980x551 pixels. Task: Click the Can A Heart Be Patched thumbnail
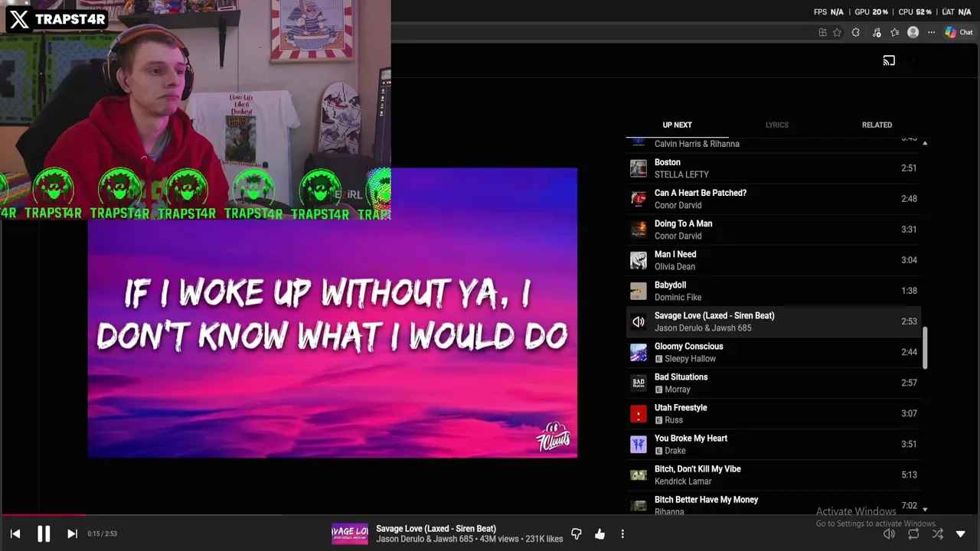pyautogui.click(x=638, y=199)
